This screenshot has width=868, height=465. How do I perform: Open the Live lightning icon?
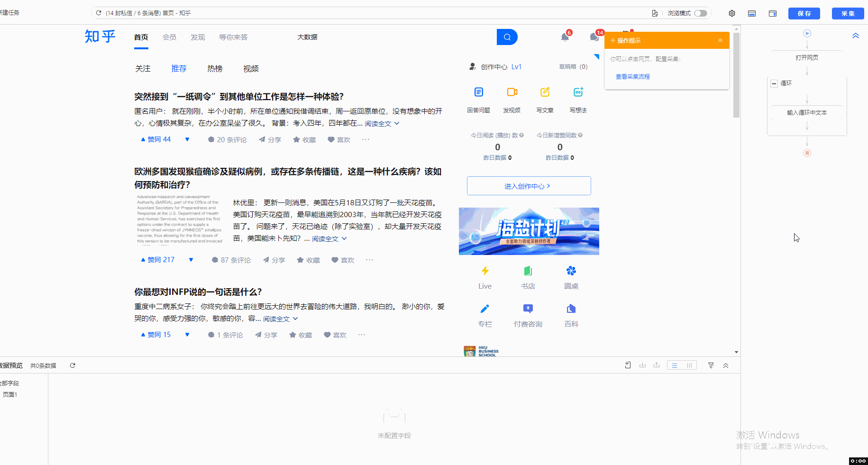[x=485, y=271]
